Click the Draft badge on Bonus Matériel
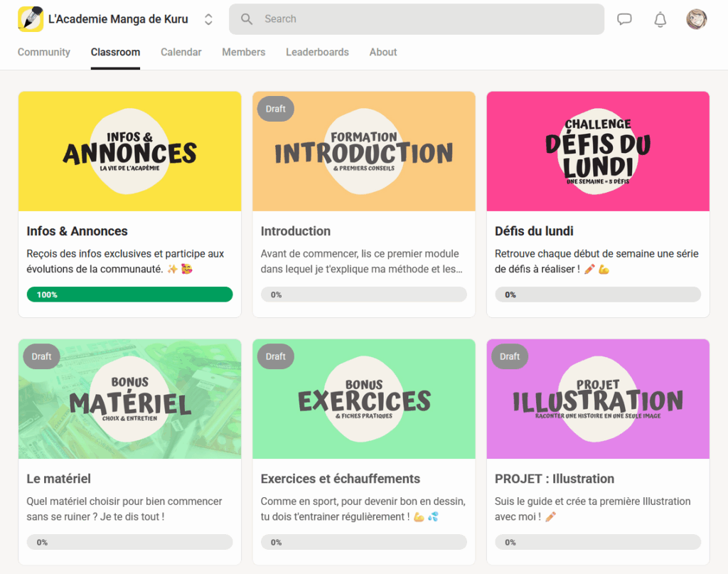 pyautogui.click(x=41, y=356)
